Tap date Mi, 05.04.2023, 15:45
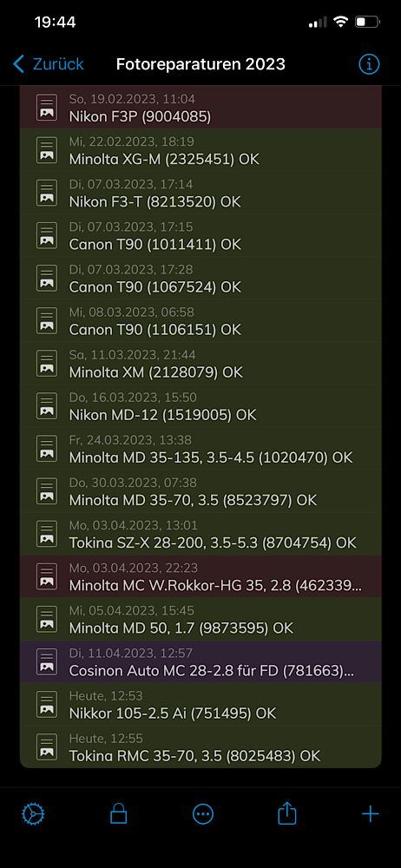 coord(132,610)
